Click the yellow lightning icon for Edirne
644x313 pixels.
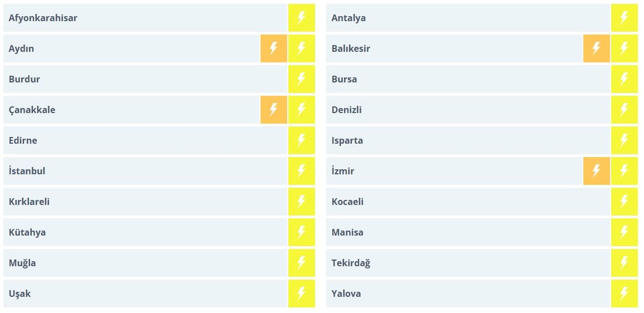[x=301, y=140]
